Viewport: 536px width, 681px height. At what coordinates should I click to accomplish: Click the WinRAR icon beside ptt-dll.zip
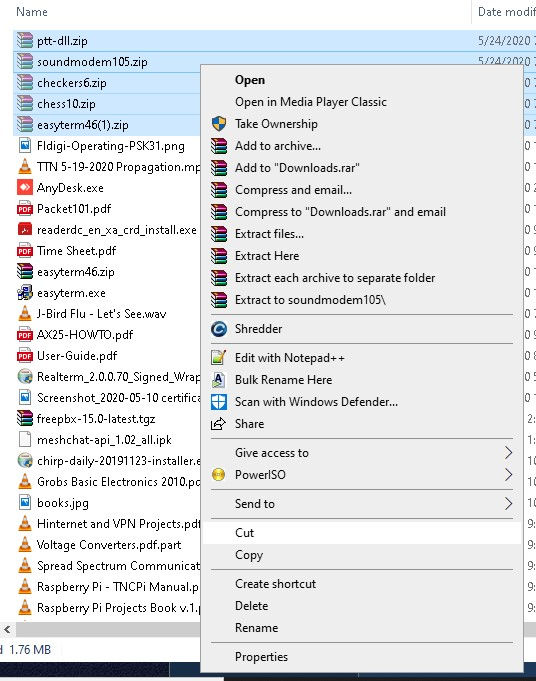pyautogui.click(x=25, y=41)
